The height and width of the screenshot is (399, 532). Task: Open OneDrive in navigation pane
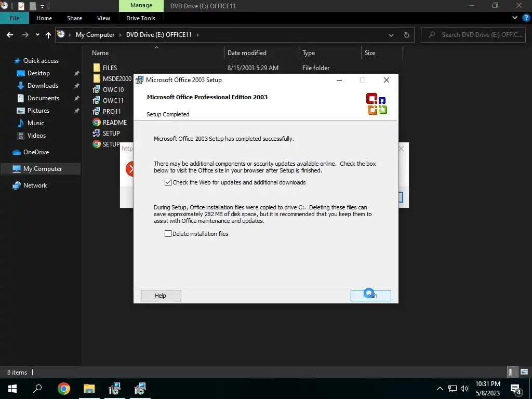pyautogui.click(x=31, y=152)
